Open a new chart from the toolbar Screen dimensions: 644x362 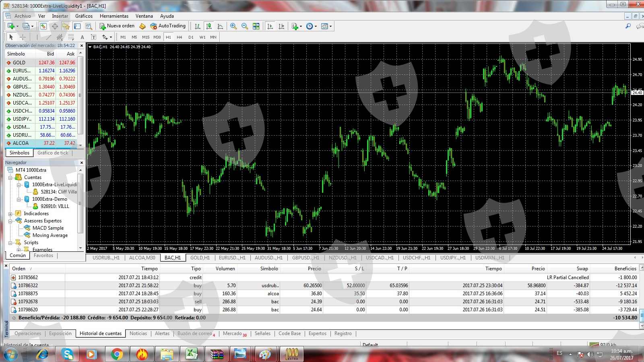click(x=11, y=26)
